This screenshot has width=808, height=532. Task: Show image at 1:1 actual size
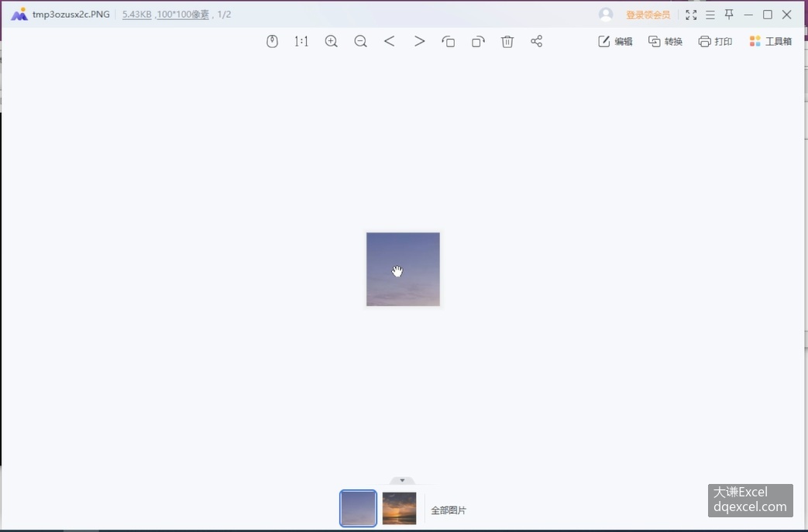pos(301,41)
